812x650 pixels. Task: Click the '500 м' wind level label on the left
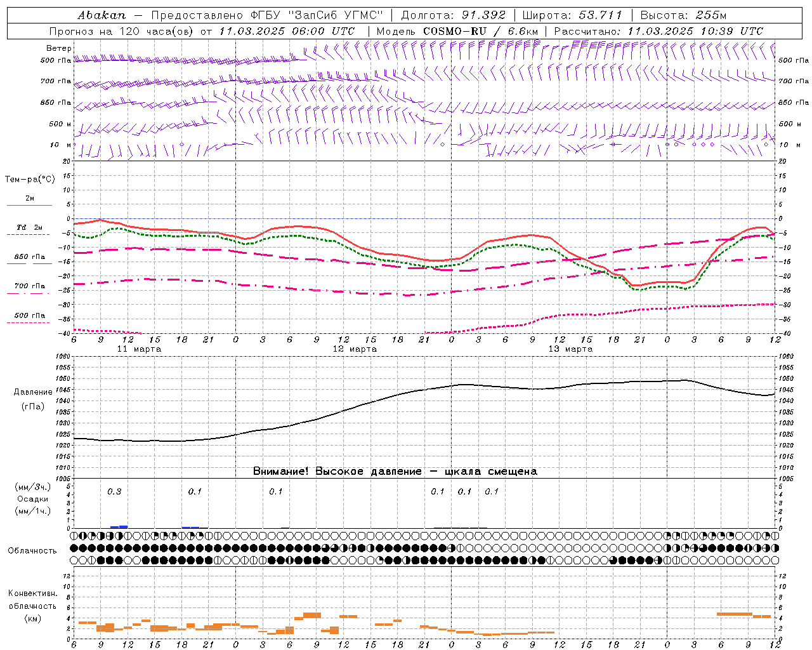point(61,124)
